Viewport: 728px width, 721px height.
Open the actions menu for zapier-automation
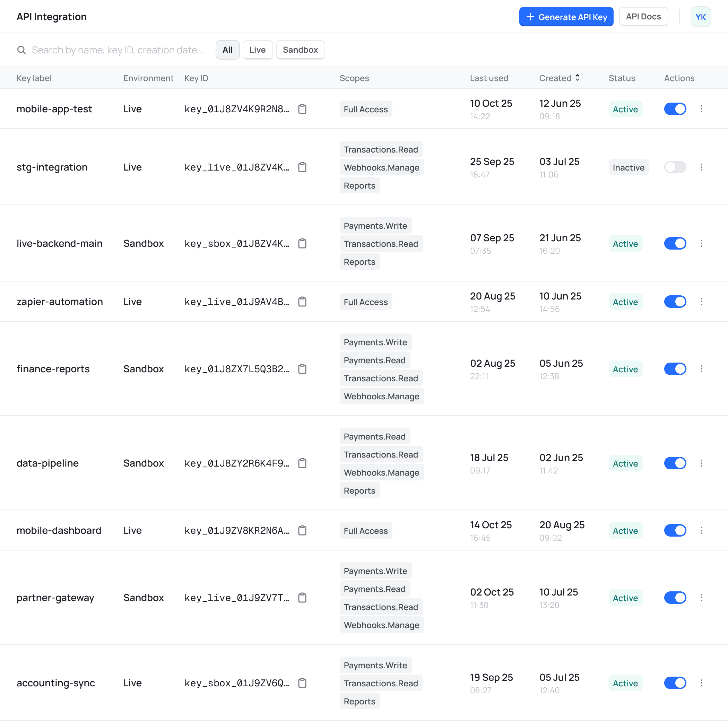point(702,301)
